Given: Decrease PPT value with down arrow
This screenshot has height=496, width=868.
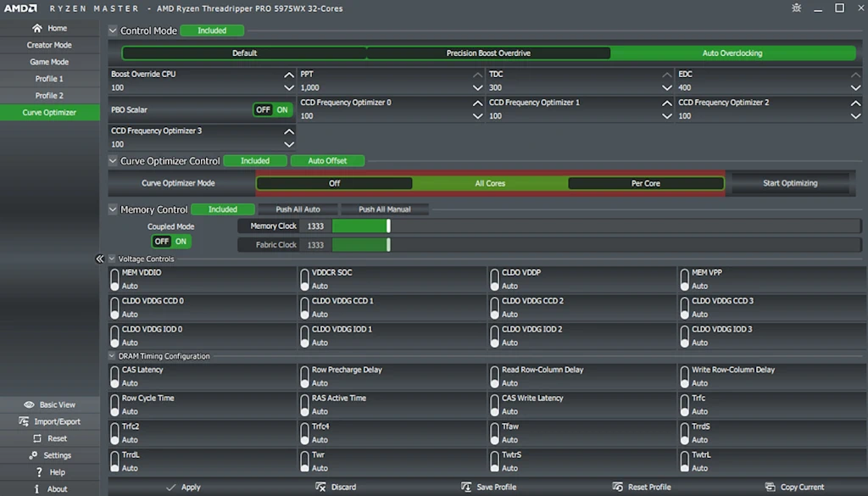Looking at the screenshot, I should pyautogui.click(x=478, y=88).
